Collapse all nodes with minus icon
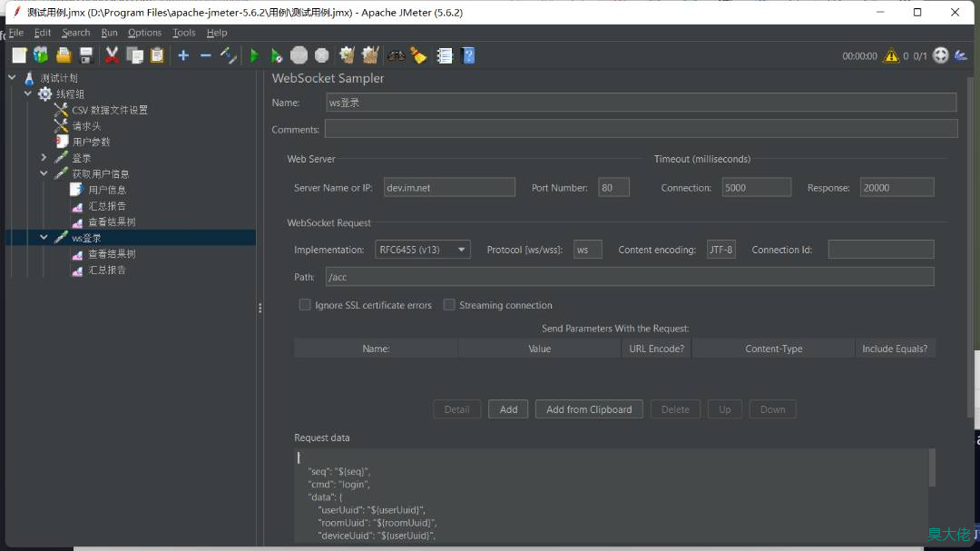The width and height of the screenshot is (980, 551). pyautogui.click(x=206, y=55)
